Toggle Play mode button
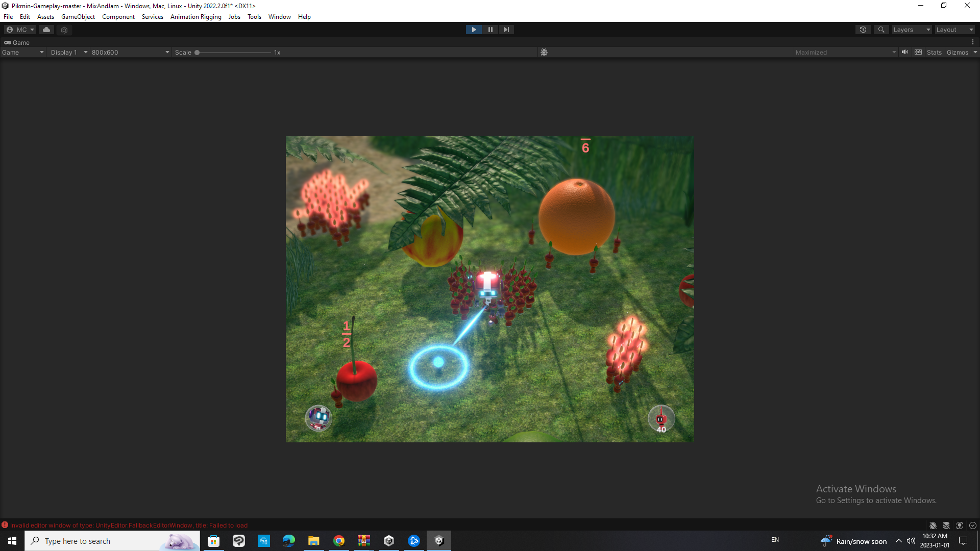Screen dimensions: 980x551 [474, 30]
